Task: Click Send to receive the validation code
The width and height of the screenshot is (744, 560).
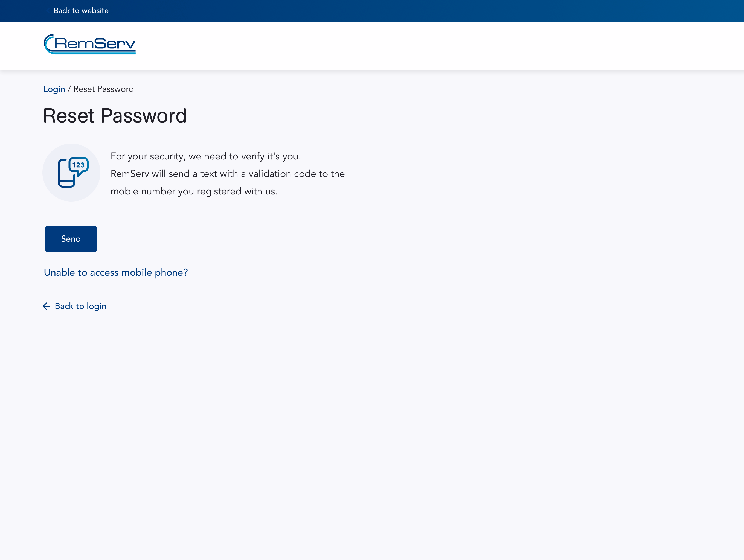Action: (x=71, y=239)
